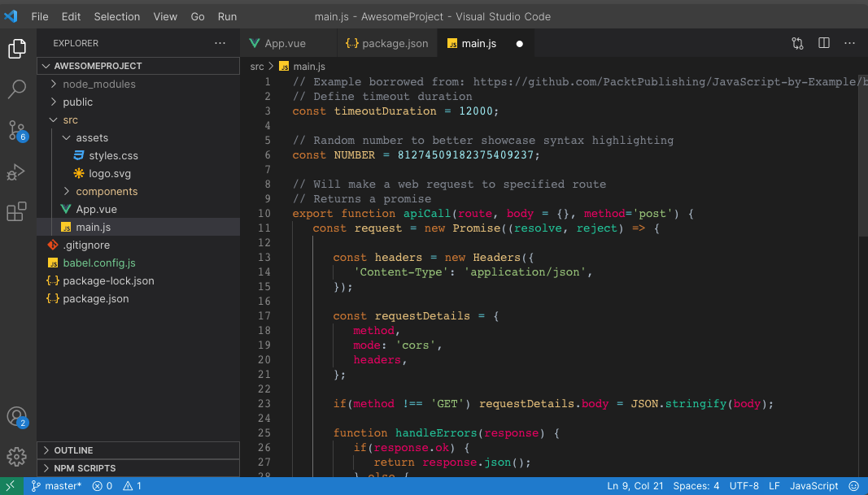This screenshot has width=868, height=495.
Task: Switch to the package.json tab
Action: (x=387, y=44)
